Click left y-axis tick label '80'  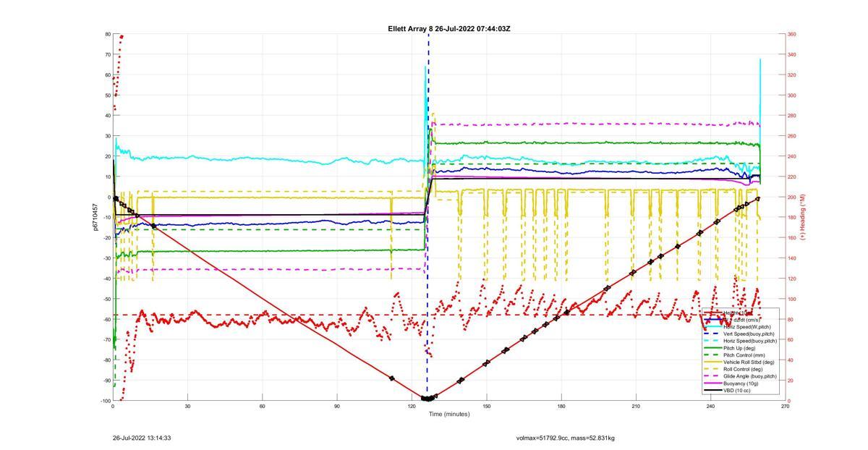click(x=108, y=34)
